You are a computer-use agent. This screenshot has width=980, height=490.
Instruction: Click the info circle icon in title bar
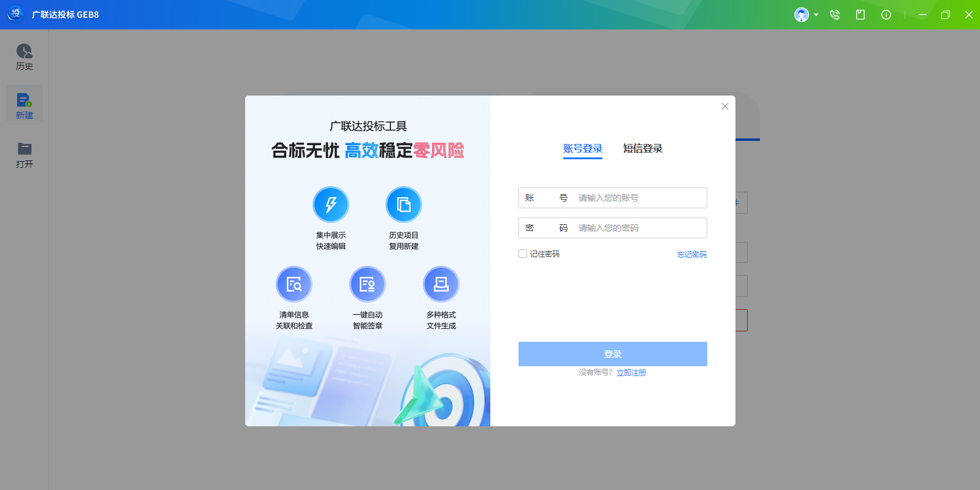point(886,15)
